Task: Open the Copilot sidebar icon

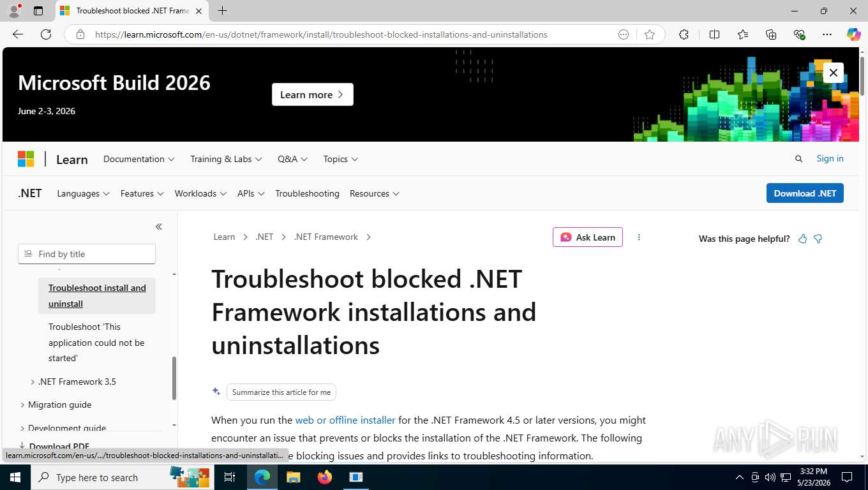Action: 853,34
